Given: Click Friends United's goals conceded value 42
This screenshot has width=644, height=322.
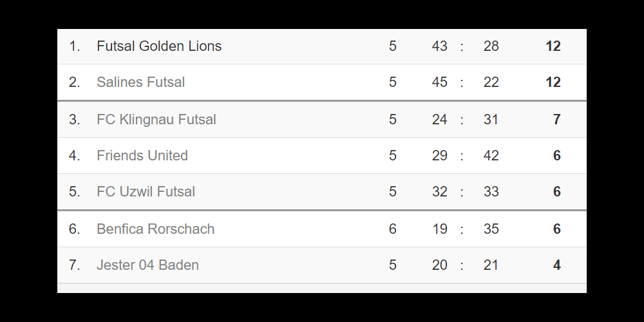Looking at the screenshot, I should pos(491,156).
